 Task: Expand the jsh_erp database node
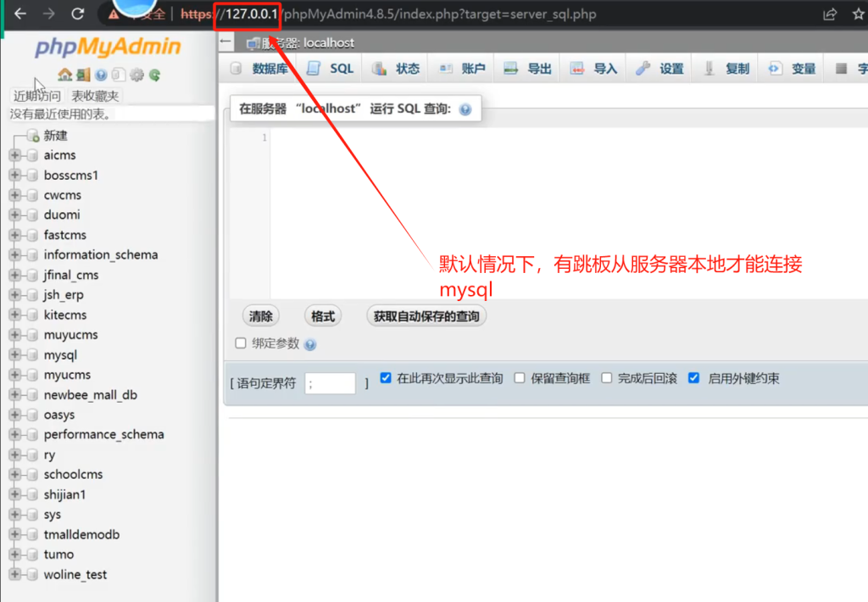(15, 294)
